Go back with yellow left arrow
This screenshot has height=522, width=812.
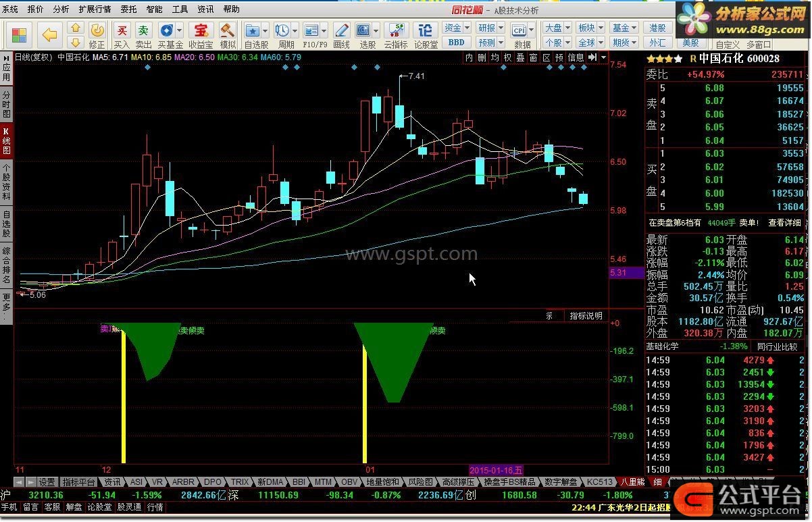pyautogui.click(x=49, y=34)
